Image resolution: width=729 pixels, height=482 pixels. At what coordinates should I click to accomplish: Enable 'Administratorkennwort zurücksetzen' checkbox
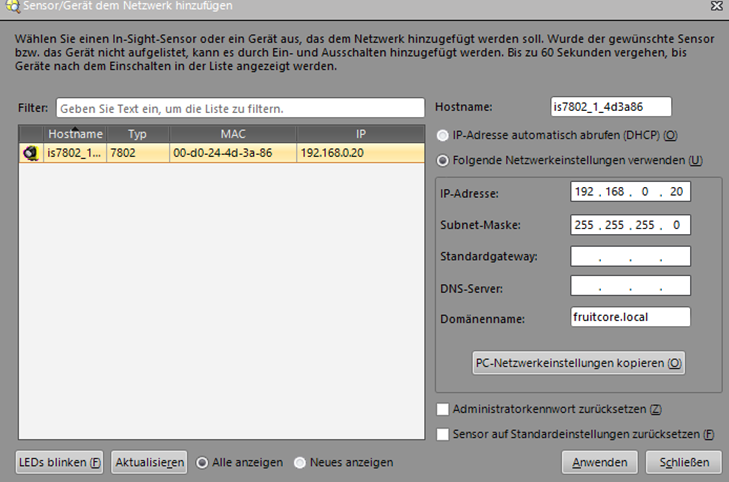coord(443,409)
